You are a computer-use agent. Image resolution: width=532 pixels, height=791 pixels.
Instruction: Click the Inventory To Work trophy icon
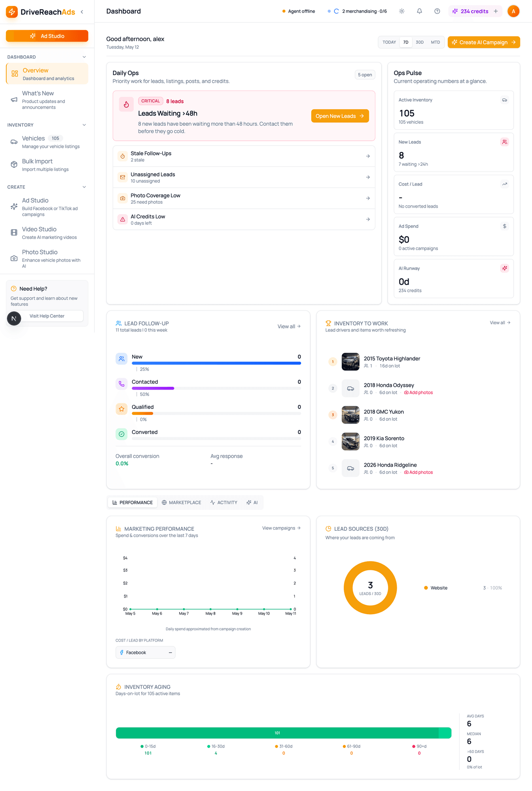pyautogui.click(x=328, y=323)
